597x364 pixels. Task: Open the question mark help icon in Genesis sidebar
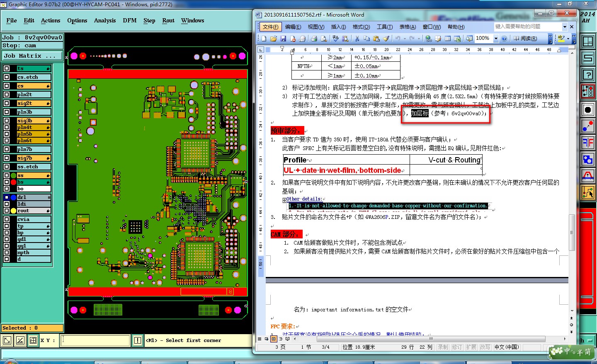click(588, 75)
